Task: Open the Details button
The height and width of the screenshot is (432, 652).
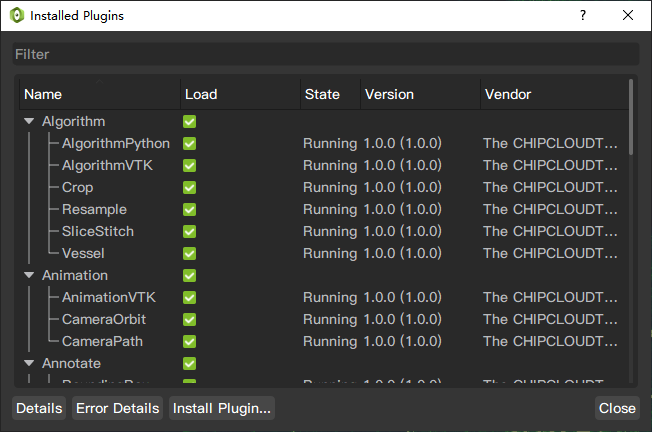Action: [39, 408]
